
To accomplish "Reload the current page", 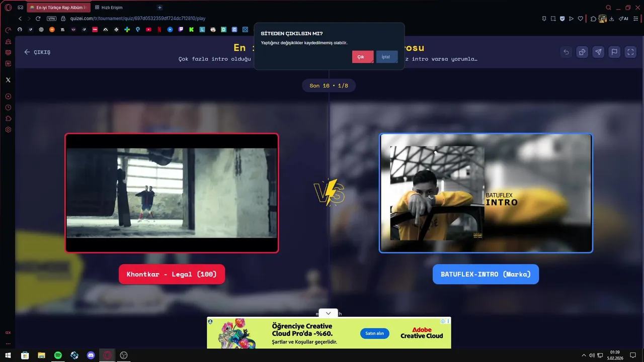I will point(38,19).
